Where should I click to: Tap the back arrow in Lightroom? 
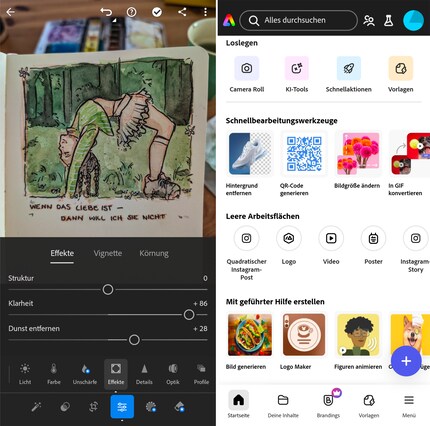pyautogui.click(x=10, y=12)
